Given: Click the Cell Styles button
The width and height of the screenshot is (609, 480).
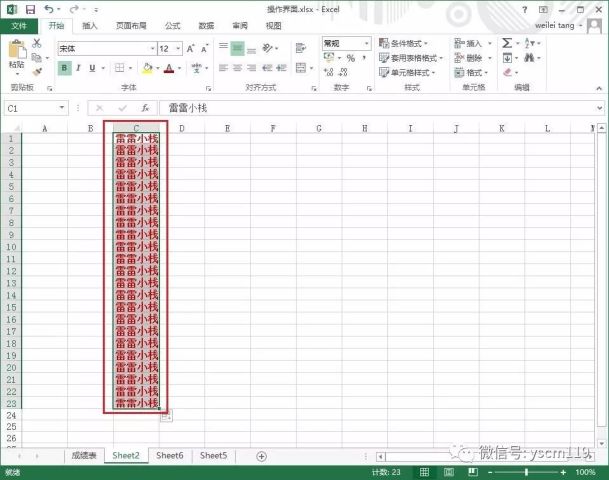Looking at the screenshot, I should (x=407, y=73).
